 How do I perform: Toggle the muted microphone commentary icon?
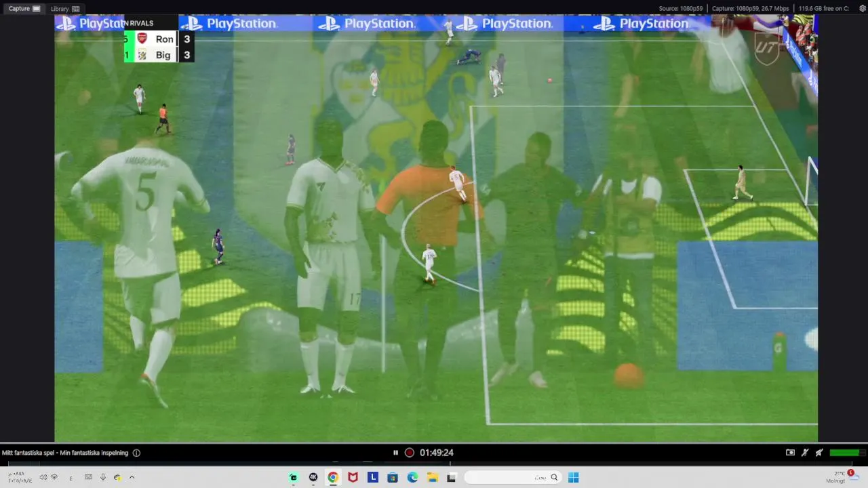805,453
